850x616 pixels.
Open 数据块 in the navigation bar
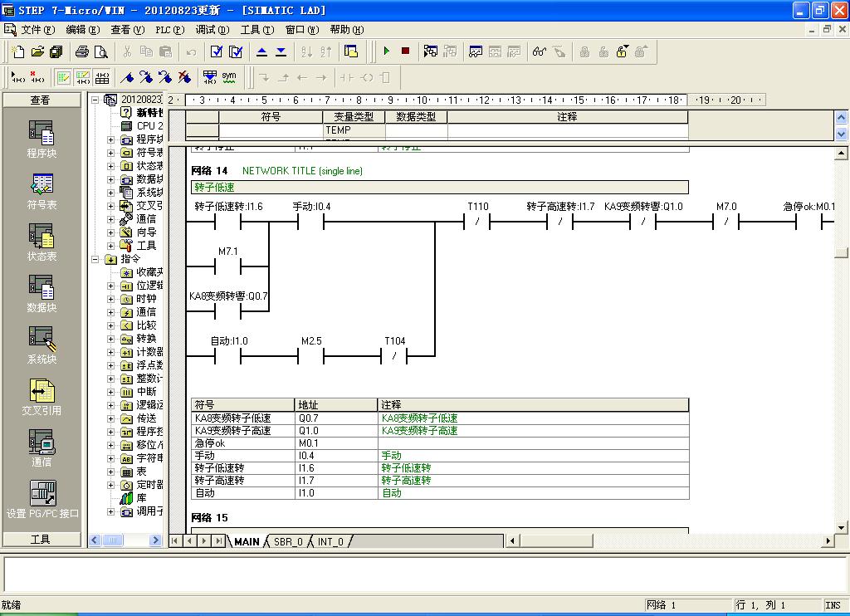(42, 294)
